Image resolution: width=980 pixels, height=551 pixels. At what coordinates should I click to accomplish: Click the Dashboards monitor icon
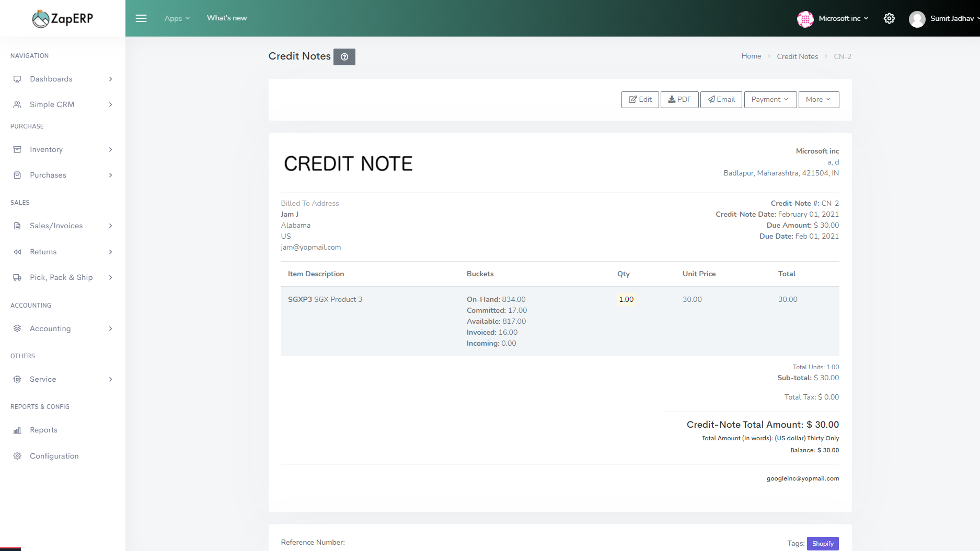click(x=17, y=79)
